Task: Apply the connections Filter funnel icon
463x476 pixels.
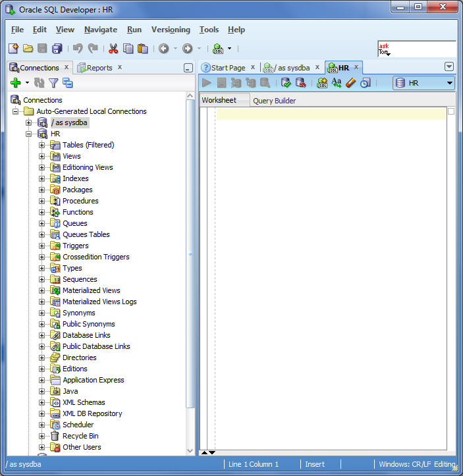Action: [x=53, y=83]
